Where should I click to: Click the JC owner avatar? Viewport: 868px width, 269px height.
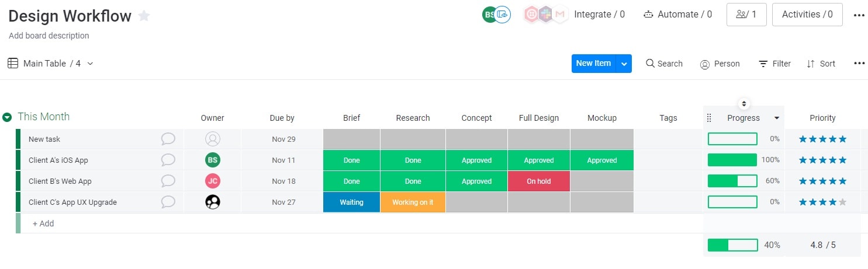point(213,181)
